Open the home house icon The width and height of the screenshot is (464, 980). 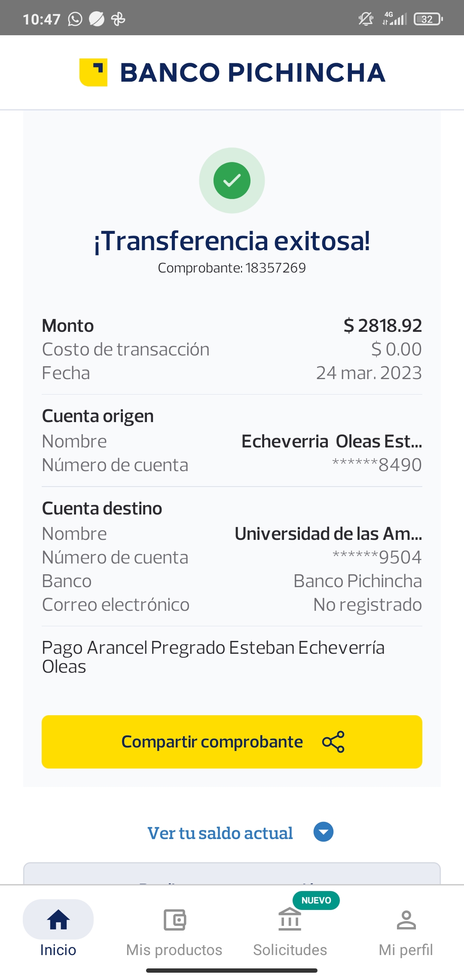point(58,920)
